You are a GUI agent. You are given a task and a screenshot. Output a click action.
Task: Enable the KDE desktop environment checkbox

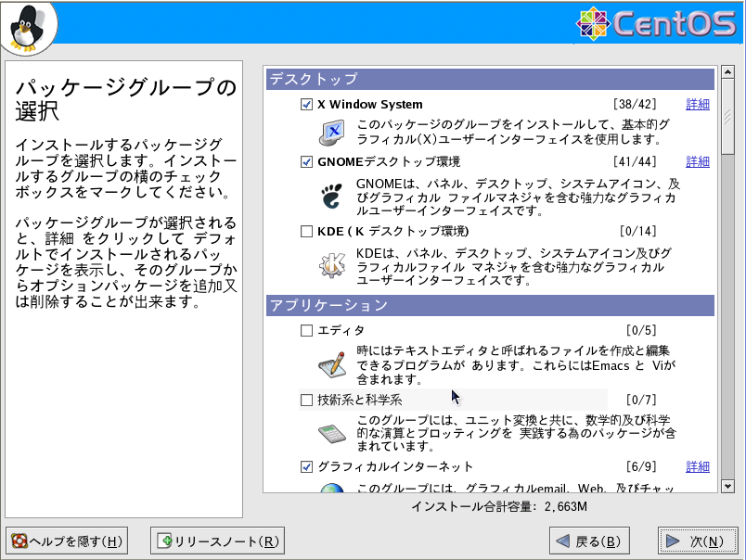coord(306,232)
